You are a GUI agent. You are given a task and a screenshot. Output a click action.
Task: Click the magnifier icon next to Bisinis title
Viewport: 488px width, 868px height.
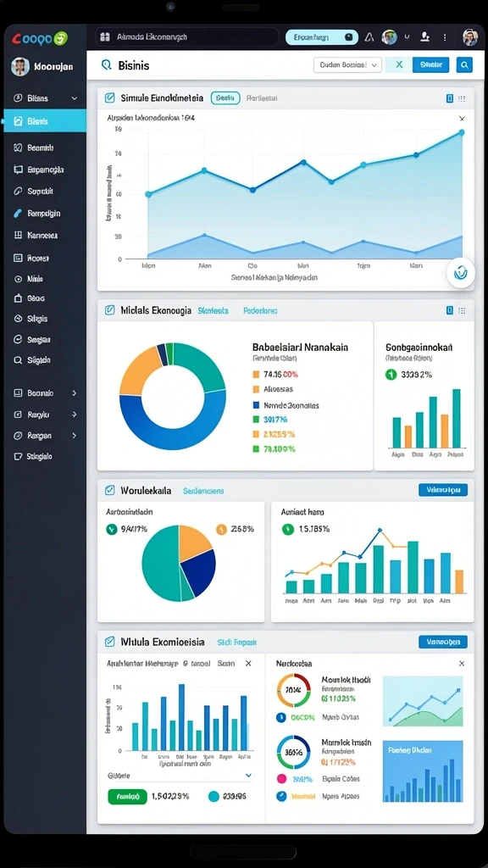107,65
